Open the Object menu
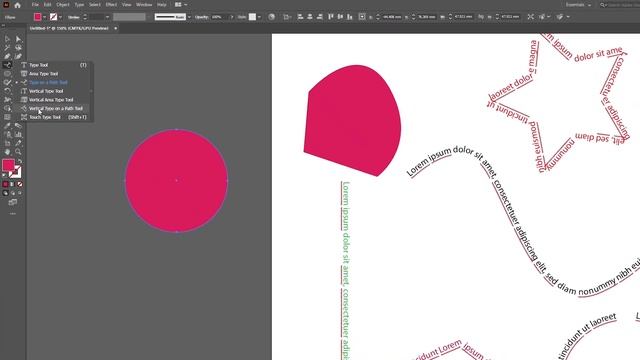This screenshot has height=360, width=640. [63, 5]
